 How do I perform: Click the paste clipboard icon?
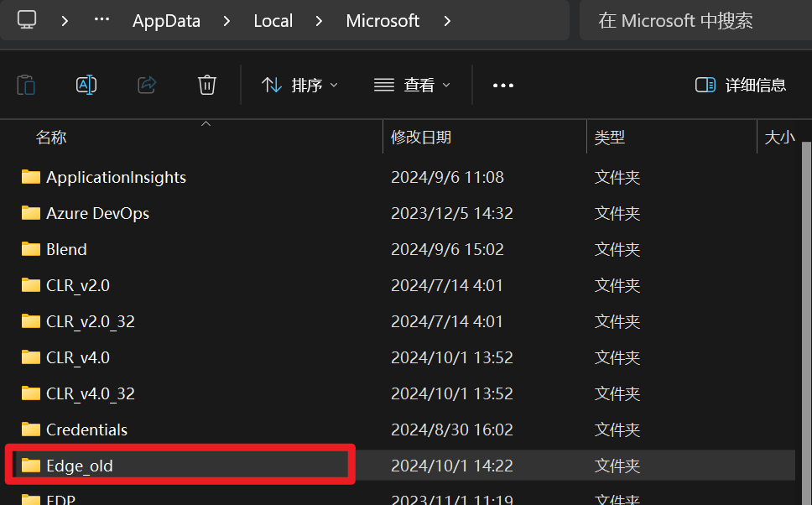(x=26, y=85)
